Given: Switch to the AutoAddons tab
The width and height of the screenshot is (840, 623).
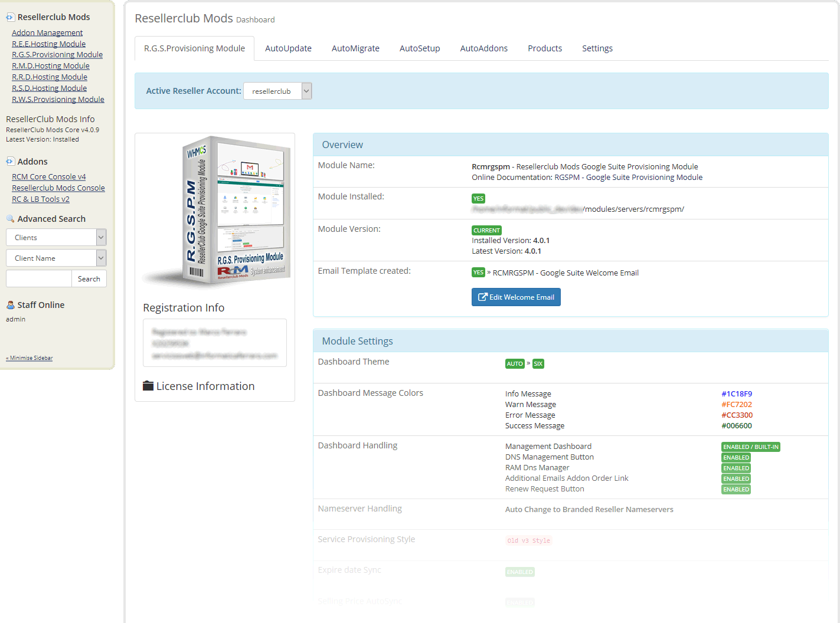Looking at the screenshot, I should tap(484, 48).
